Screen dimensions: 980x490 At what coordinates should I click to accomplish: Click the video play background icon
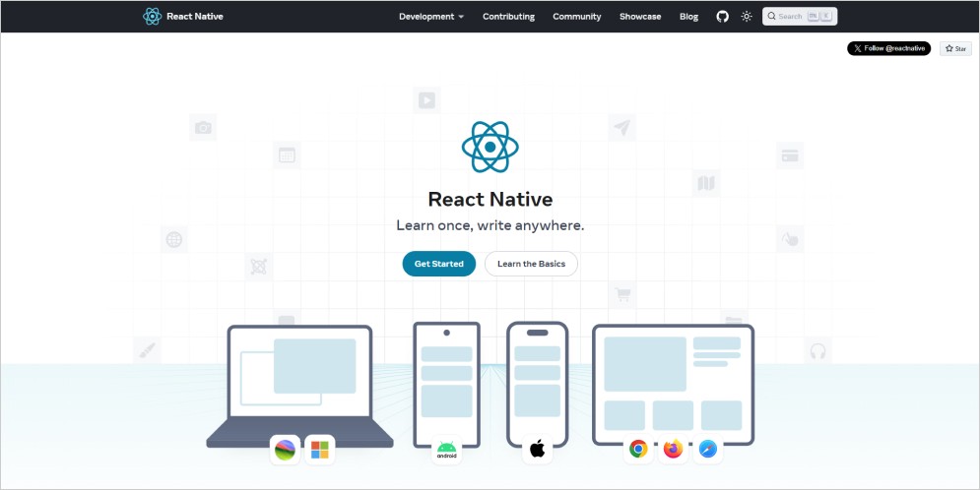click(426, 100)
